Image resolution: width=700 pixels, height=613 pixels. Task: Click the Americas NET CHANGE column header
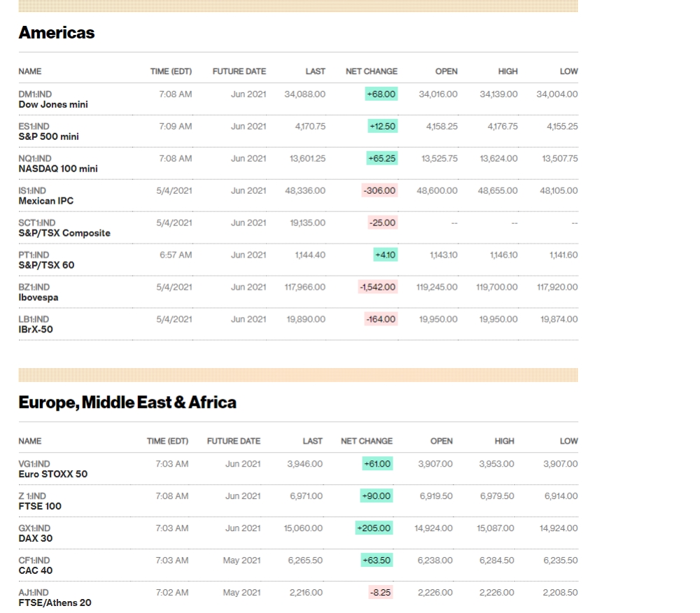(372, 71)
